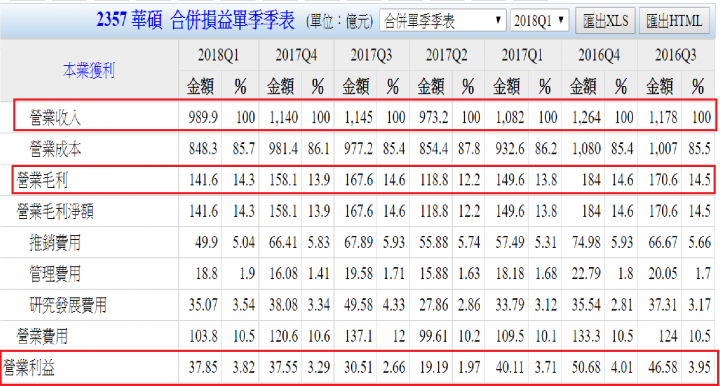Click the 137.1 operating expense value
Screen dimensions: 720x386
point(359,336)
